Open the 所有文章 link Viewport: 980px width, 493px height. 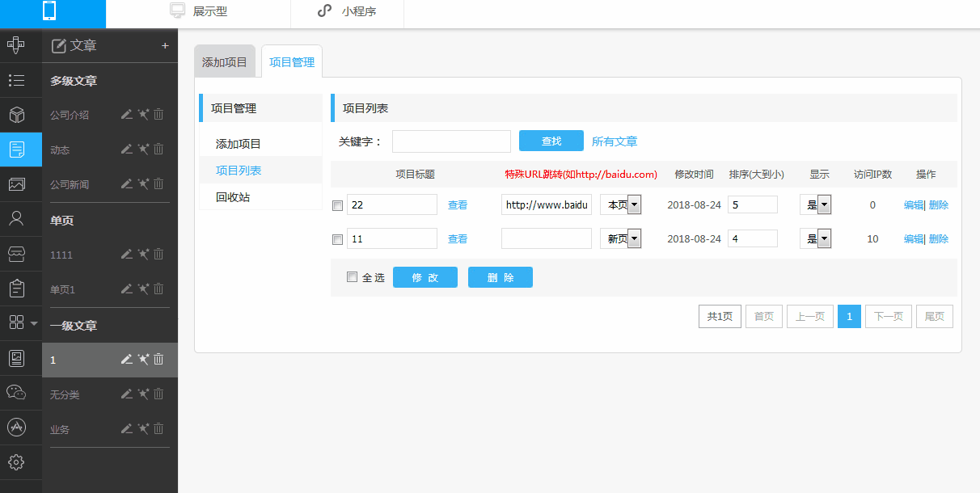[615, 141]
